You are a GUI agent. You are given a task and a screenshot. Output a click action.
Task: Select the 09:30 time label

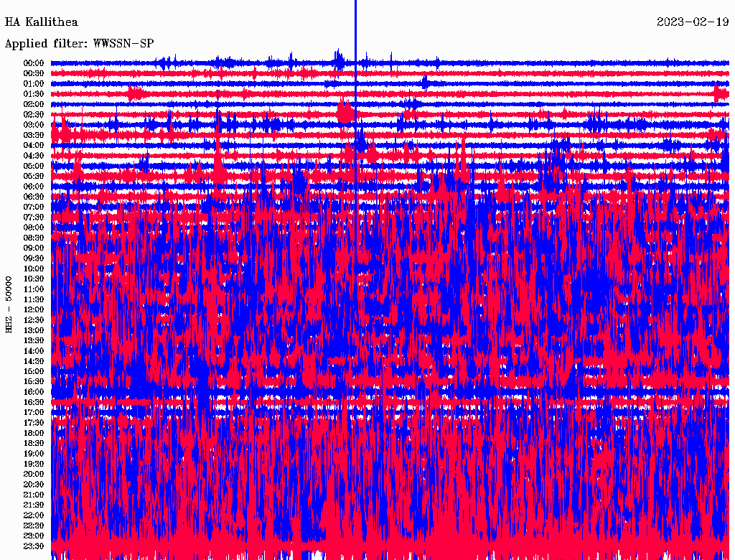34,259
